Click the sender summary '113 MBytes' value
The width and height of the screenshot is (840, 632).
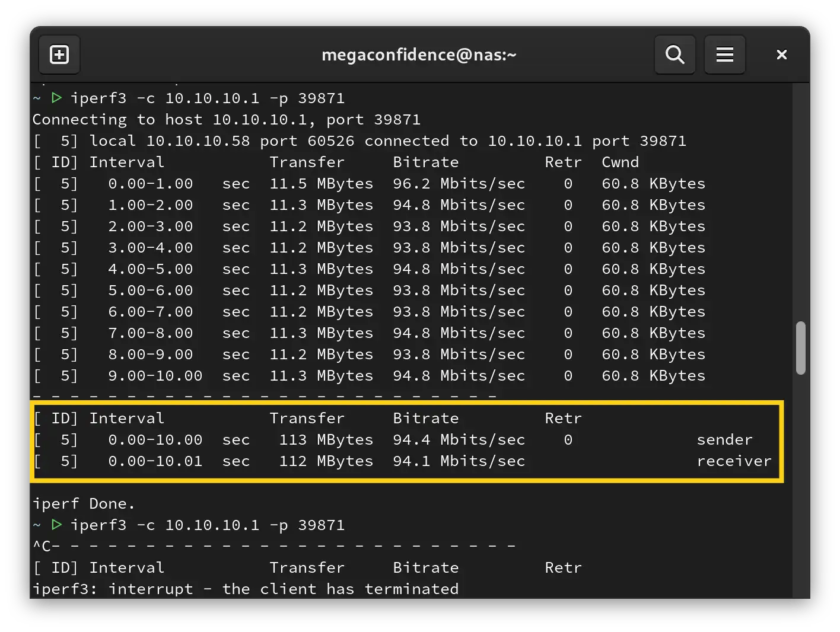326,439
